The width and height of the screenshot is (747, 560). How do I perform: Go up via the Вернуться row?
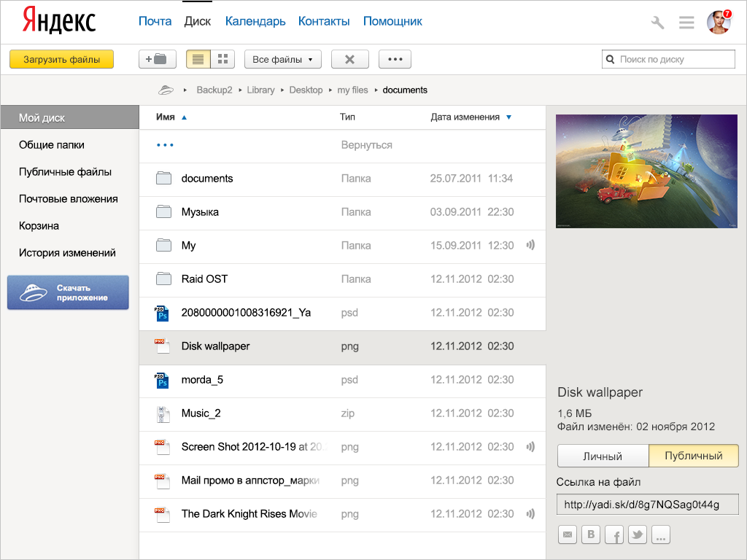[x=342, y=145]
